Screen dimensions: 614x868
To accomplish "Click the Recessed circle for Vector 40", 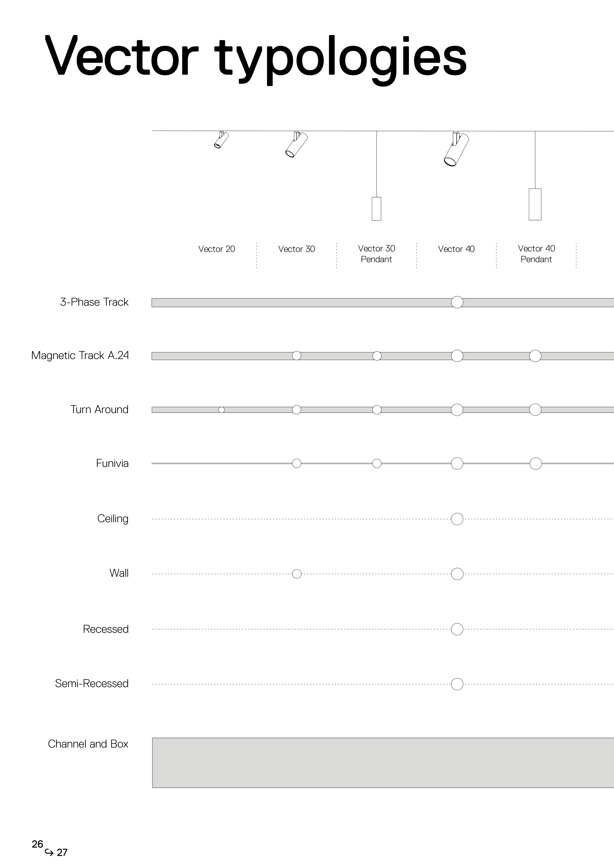I will (457, 629).
